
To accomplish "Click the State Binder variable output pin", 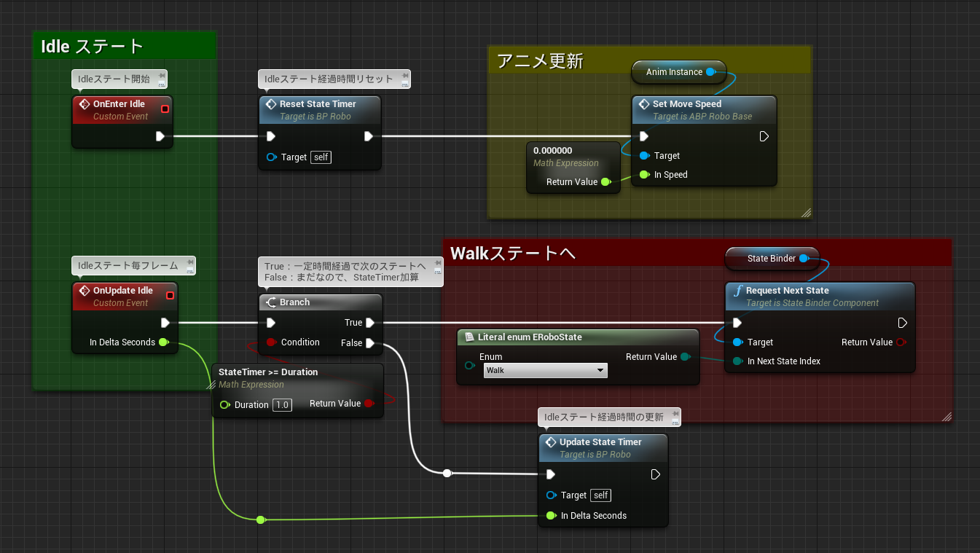I will click(x=804, y=259).
